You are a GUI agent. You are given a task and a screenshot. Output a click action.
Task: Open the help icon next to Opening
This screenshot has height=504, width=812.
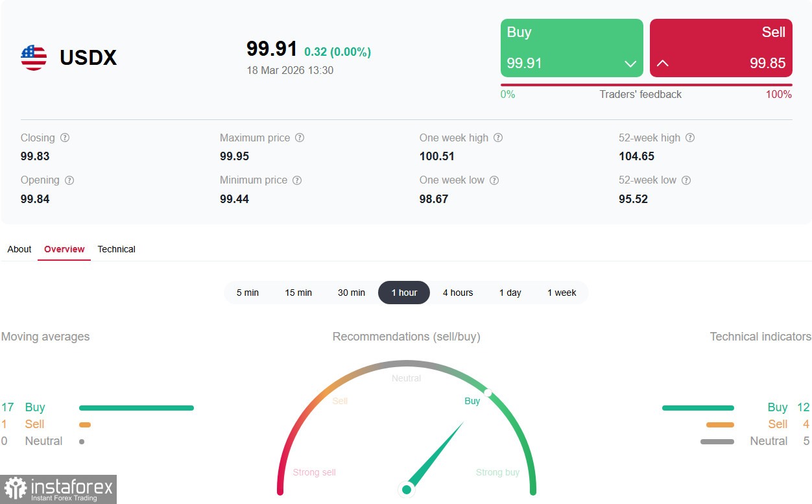coord(69,180)
